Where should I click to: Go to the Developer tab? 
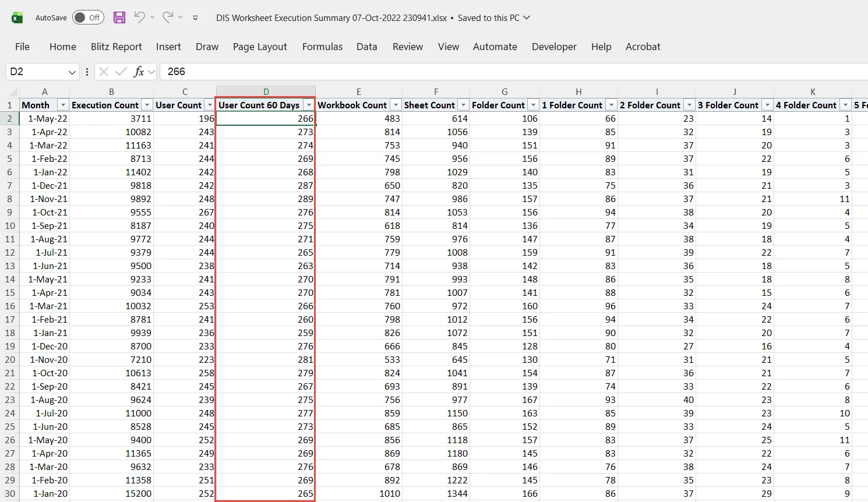[x=554, y=47]
